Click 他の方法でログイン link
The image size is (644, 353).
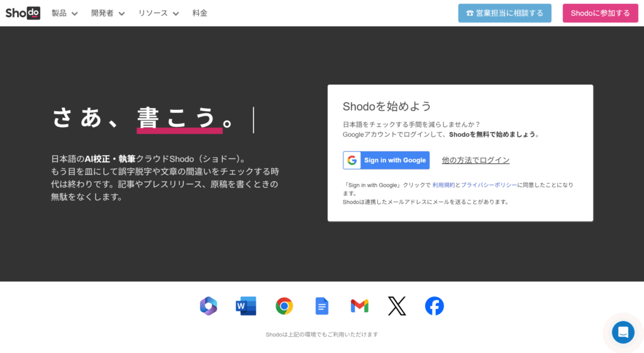[475, 160]
